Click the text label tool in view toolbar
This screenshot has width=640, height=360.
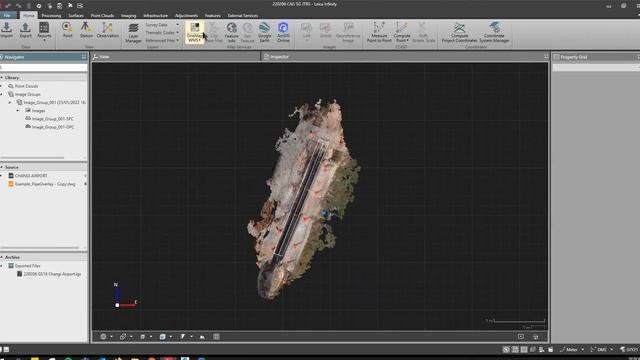coord(182,337)
